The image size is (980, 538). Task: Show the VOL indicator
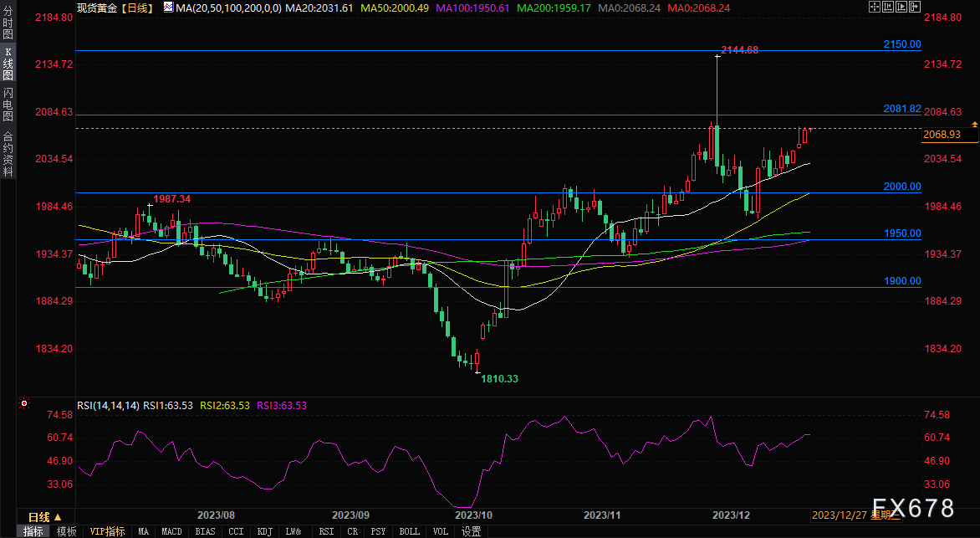click(x=440, y=531)
